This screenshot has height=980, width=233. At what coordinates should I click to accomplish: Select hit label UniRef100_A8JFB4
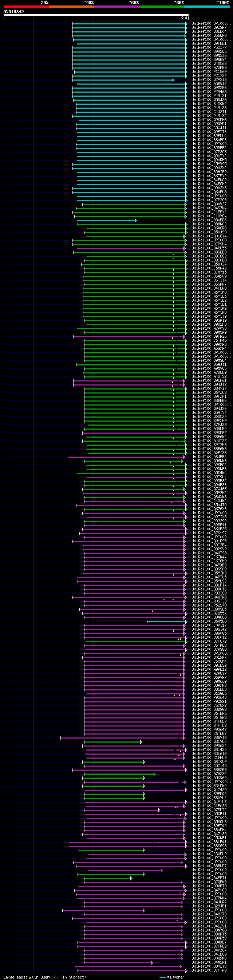(x=209, y=457)
